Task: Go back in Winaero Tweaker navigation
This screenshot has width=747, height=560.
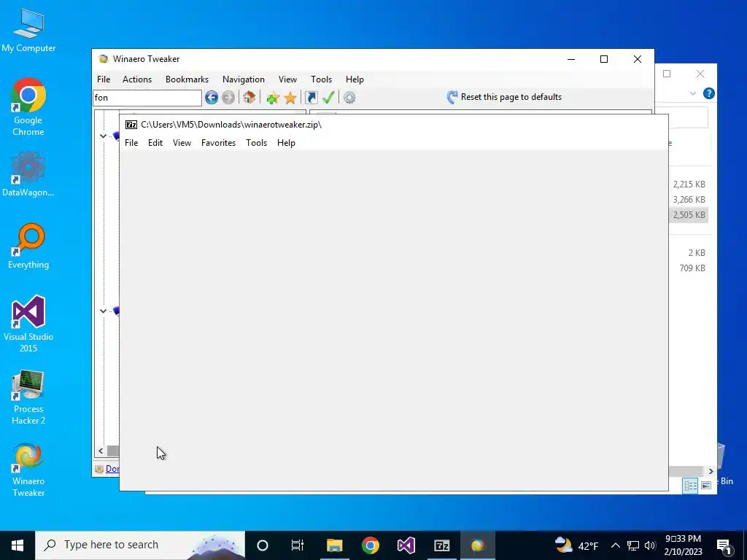Action: click(x=212, y=98)
